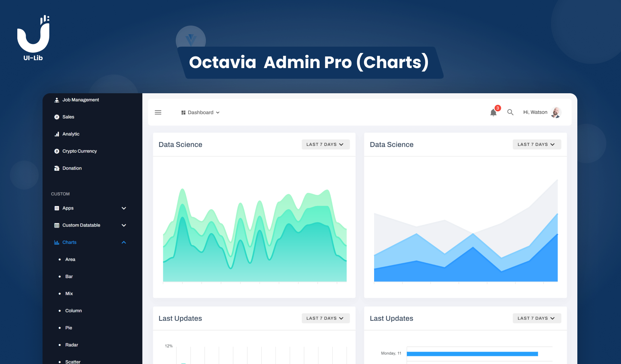The height and width of the screenshot is (364, 621).
Task: Open Last 7 Days dropdown on left Data Science
Action: (326, 144)
